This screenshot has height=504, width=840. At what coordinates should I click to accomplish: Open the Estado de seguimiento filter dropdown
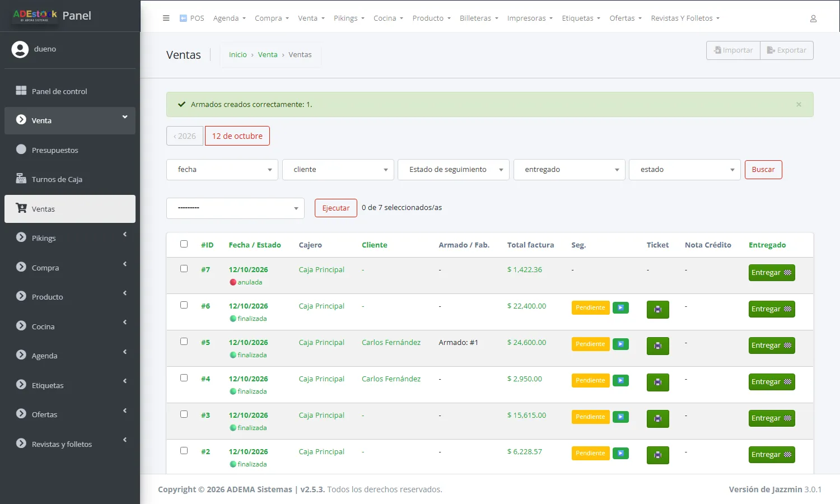[x=454, y=170]
